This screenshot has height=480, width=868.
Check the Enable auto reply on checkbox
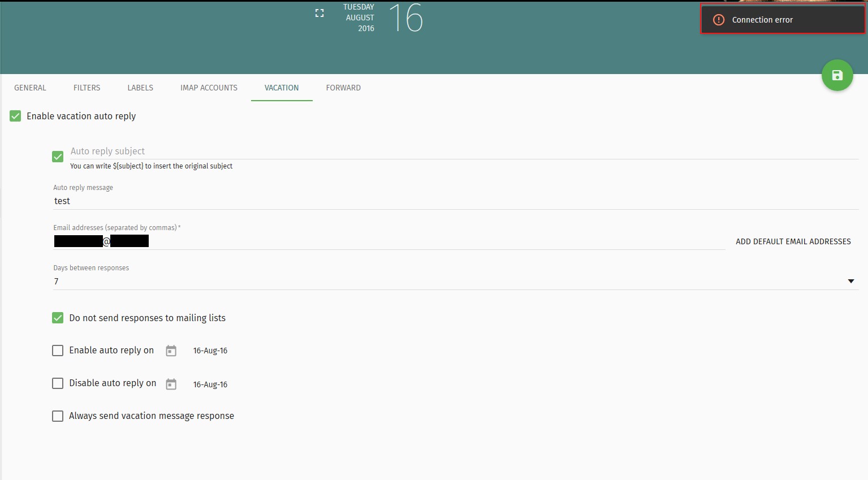tap(58, 351)
